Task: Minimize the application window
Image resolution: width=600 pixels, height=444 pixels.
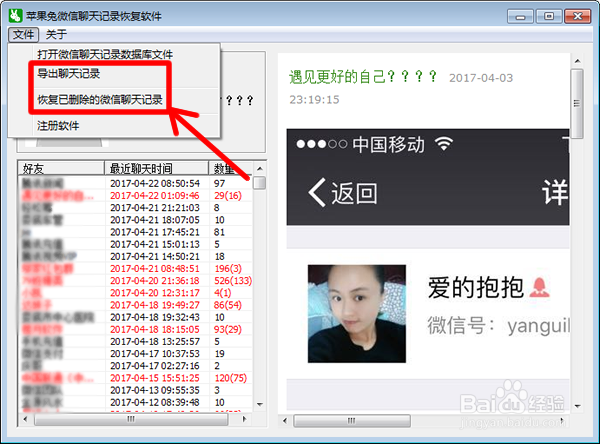Action: click(x=520, y=16)
